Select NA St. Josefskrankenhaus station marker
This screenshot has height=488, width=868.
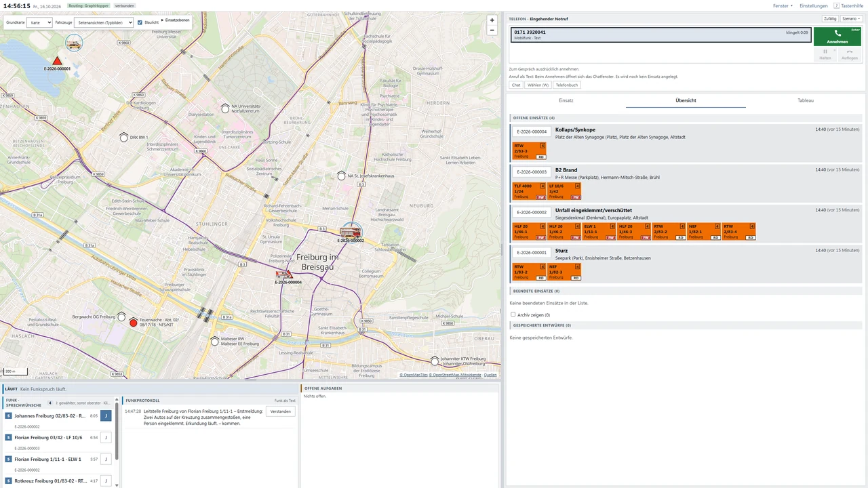pyautogui.click(x=341, y=176)
